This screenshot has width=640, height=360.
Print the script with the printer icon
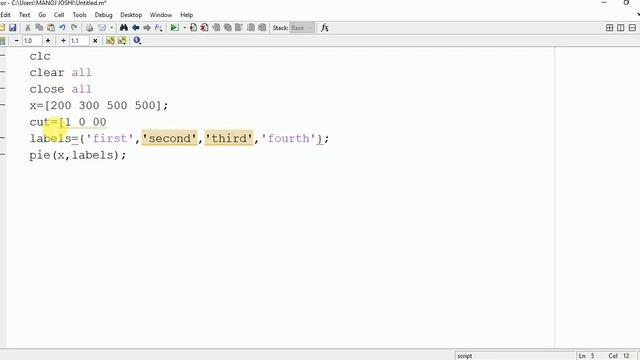point(89,28)
